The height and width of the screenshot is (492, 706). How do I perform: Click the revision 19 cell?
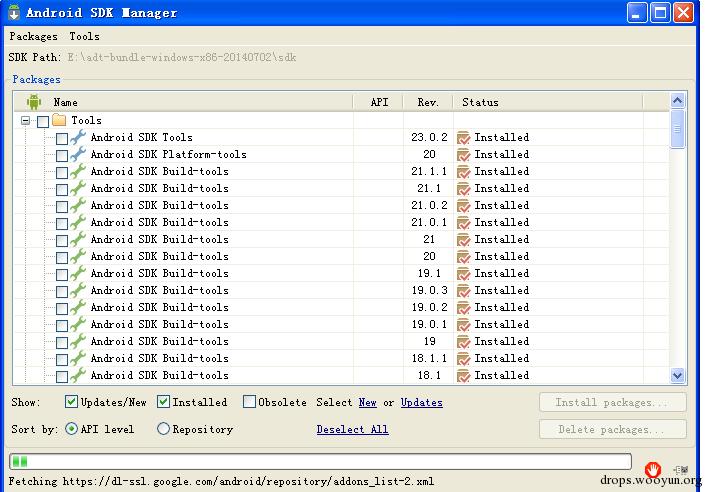point(429,342)
